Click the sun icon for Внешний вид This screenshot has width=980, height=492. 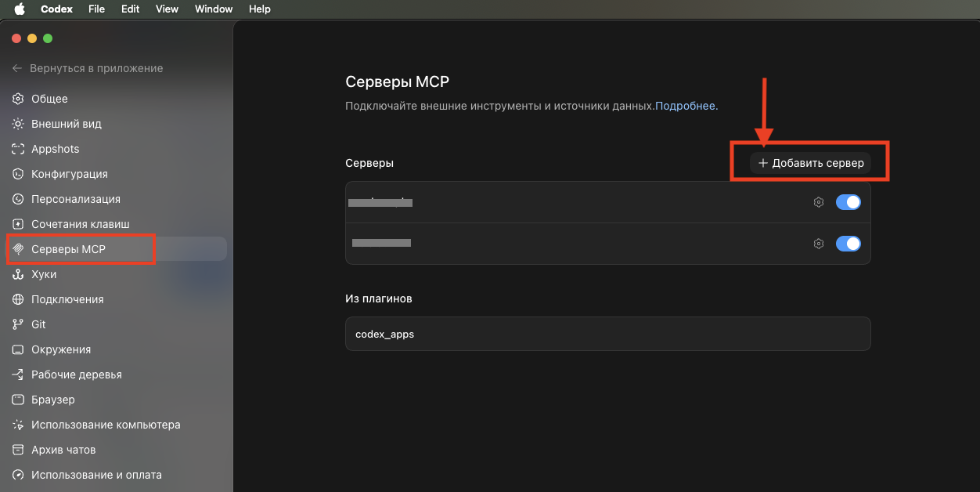tap(18, 124)
